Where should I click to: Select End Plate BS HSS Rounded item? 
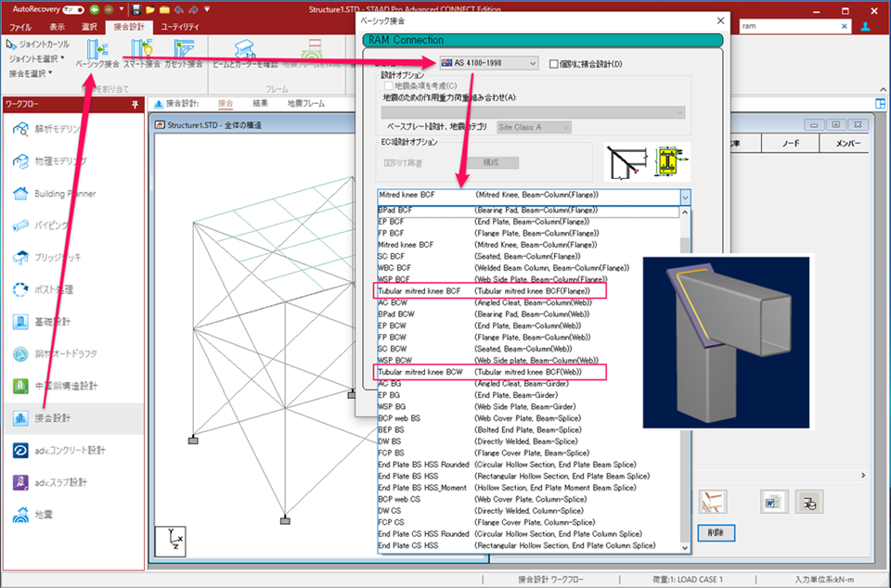528,465
